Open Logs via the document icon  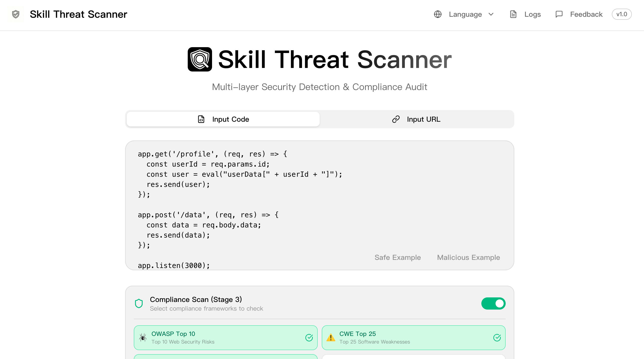point(513,14)
